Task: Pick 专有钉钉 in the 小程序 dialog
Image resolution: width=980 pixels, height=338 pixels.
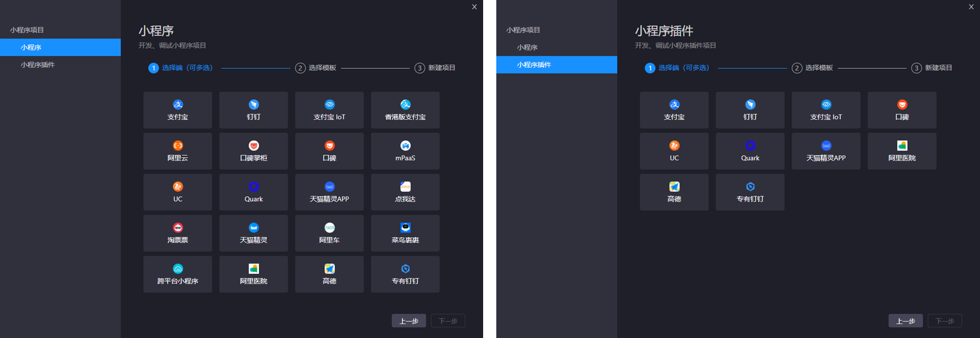Action: click(405, 274)
